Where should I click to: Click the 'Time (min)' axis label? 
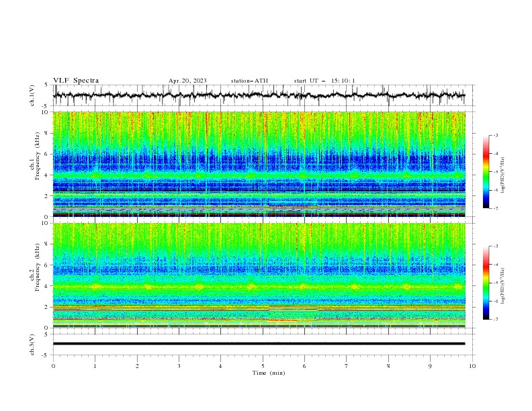(x=269, y=373)
